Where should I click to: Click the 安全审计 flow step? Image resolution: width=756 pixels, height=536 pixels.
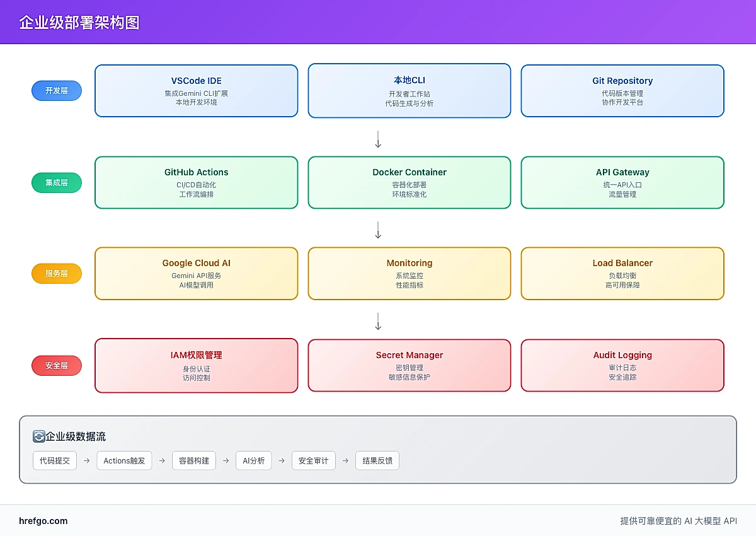point(314,461)
